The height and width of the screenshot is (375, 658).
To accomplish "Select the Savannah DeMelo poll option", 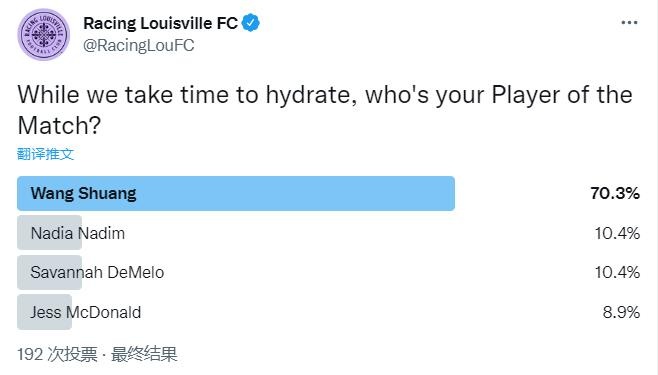I will [x=328, y=272].
